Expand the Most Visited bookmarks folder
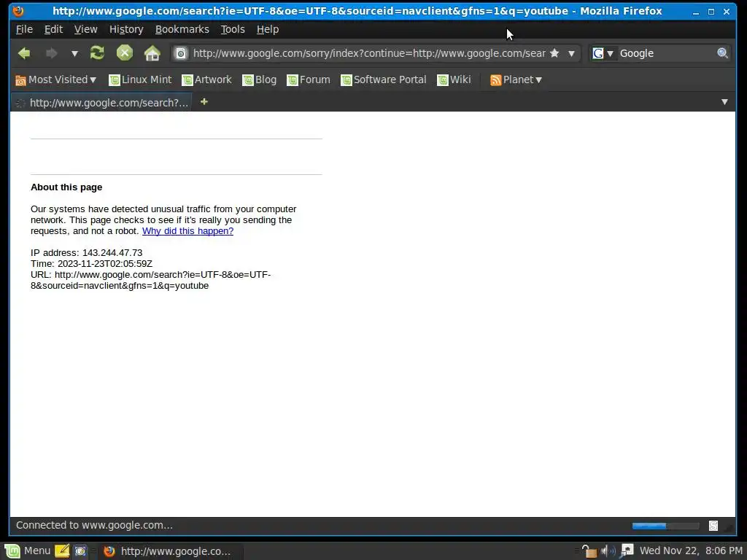747x560 pixels. pyautogui.click(x=55, y=79)
